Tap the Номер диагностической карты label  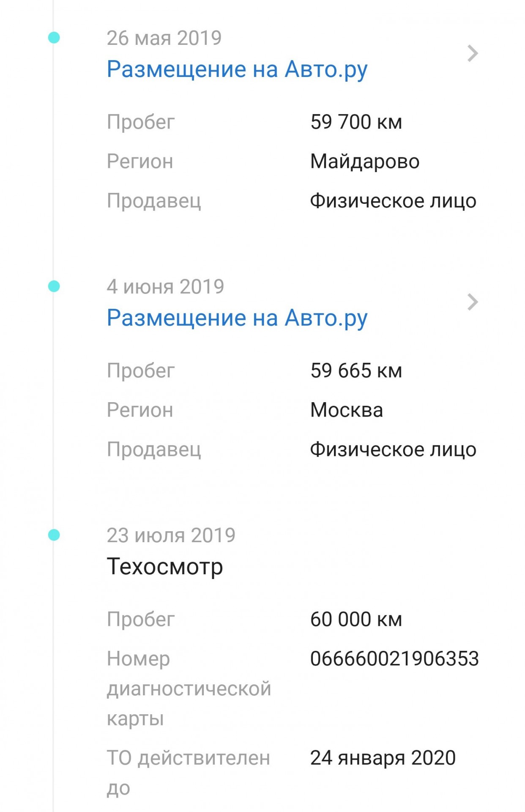coord(189,689)
